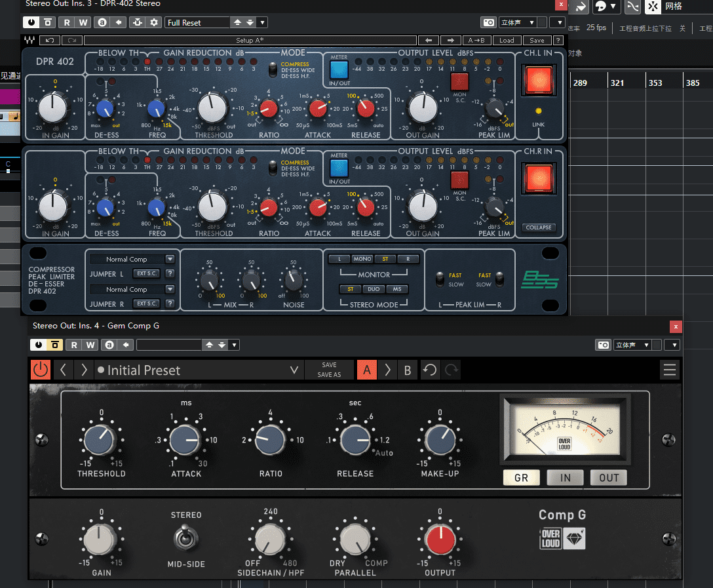Go to previous Gem Comp G preset
This screenshot has height=588, width=713.
point(63,370)
